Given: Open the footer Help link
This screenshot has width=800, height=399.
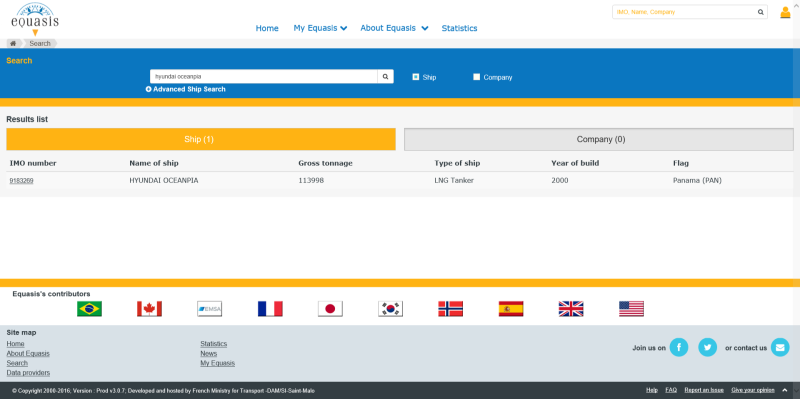Looking at the screenshot, I should point(652,390).
